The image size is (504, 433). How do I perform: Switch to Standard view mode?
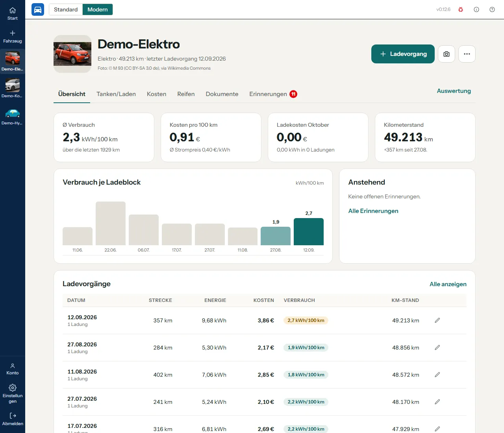[x=66, y=9]
